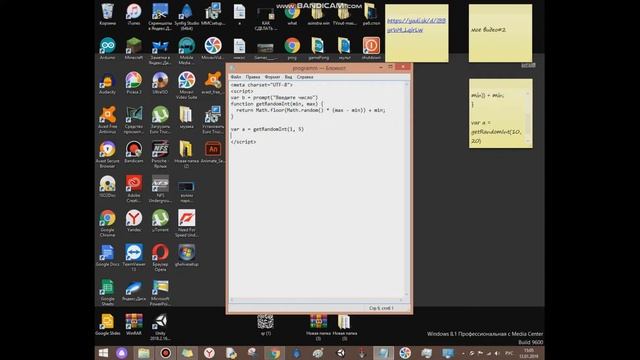
Task: Open the Формат menu in Notepad
Action: (272, 77)
